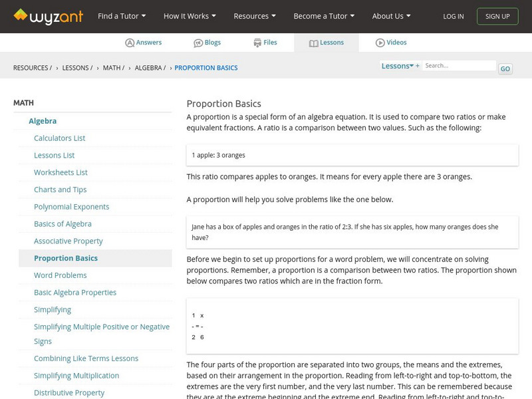Open the Become a Tutor menu

(324, 16)
